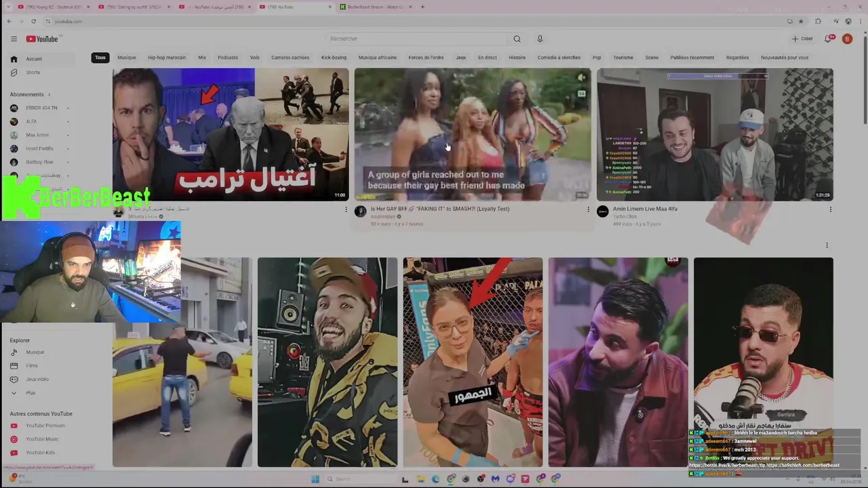This screenshot has width=868, height=488.
Task: Select the Comédie à sketches filter chip
Action: point(559,58)
